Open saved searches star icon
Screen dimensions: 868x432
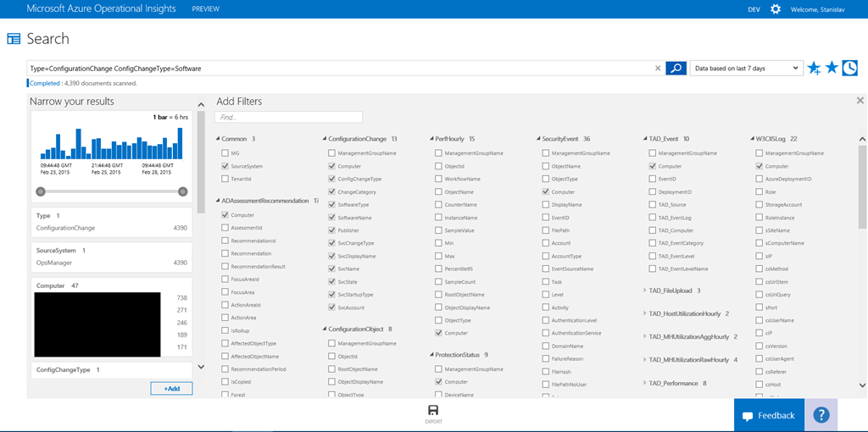[x=832, y=68]
